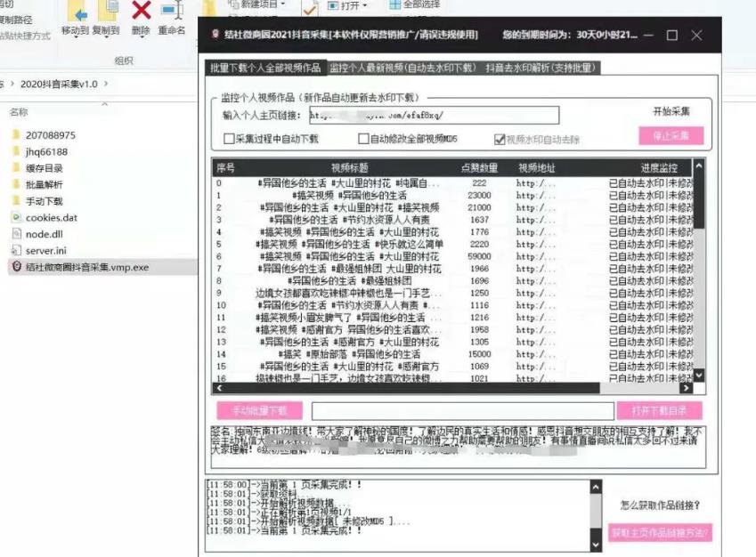Click the 停止采集 pink button
Viewport: 756px width, 557px height.
[671, 136]
